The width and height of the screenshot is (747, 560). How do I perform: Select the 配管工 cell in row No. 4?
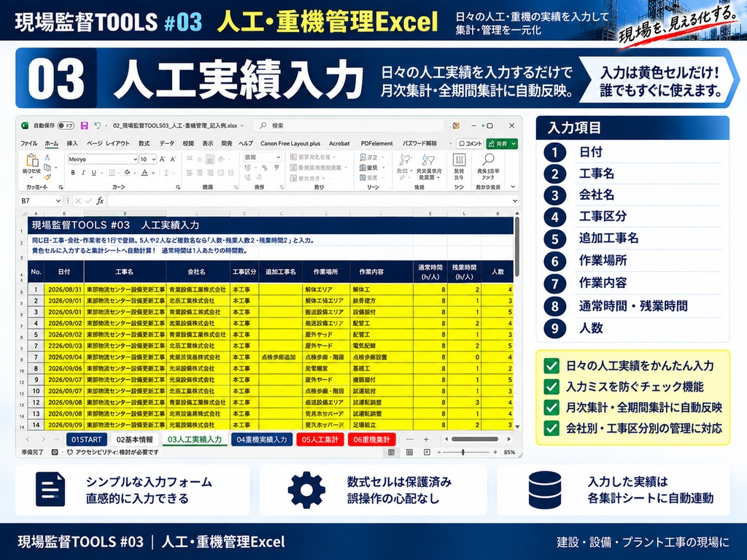coord(382,323)
